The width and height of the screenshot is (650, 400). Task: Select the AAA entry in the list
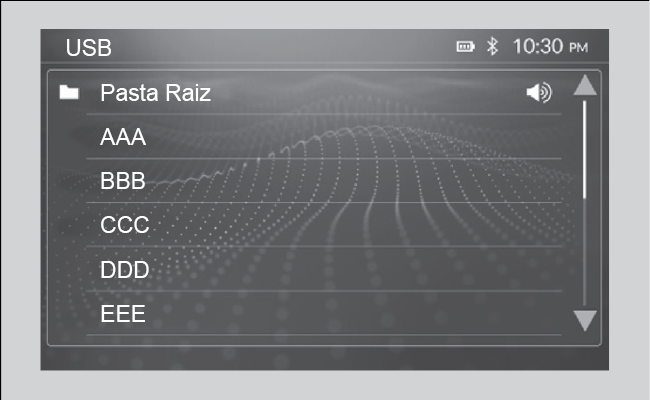tap(123, 137)
